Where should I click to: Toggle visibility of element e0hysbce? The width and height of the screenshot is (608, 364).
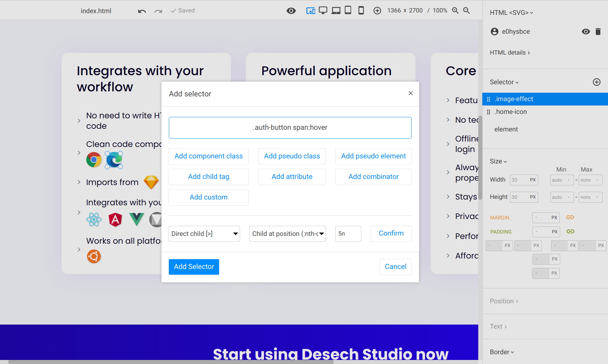(586, 31)
